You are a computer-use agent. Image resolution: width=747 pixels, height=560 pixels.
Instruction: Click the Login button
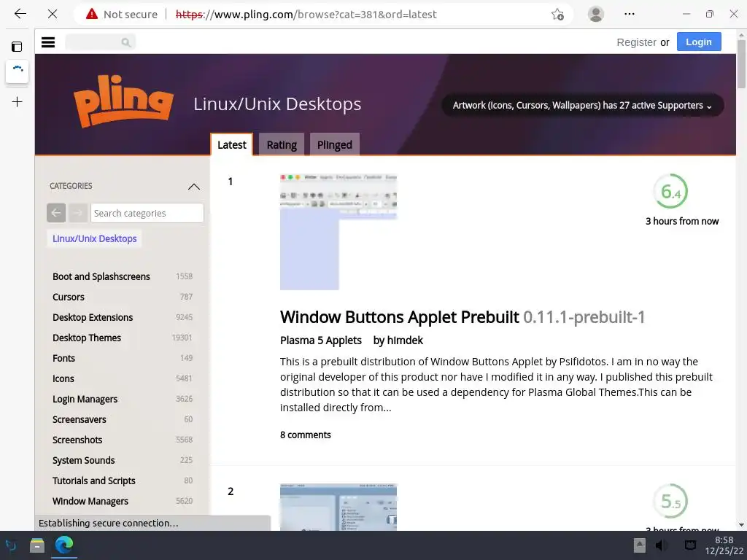pyautogui.click(x=698, y=42)
